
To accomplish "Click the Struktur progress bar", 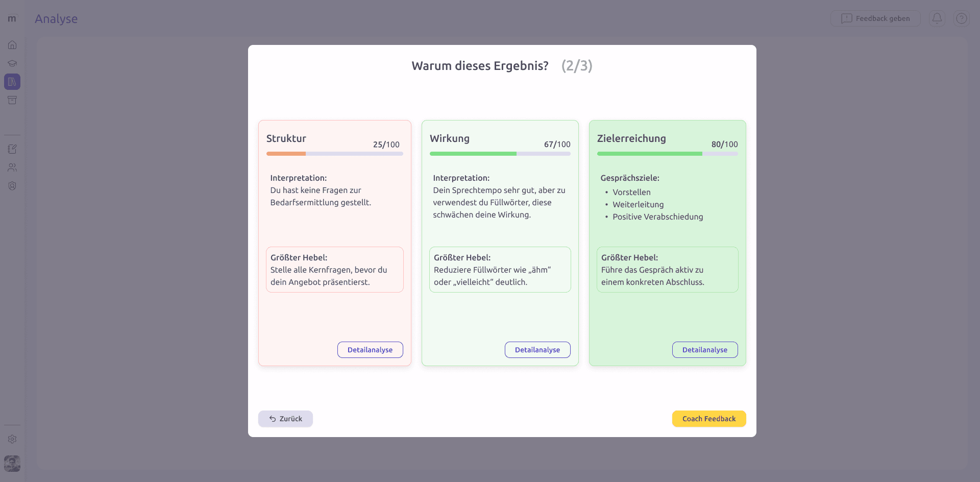I will pyautogui.click(x=335, y=154).
